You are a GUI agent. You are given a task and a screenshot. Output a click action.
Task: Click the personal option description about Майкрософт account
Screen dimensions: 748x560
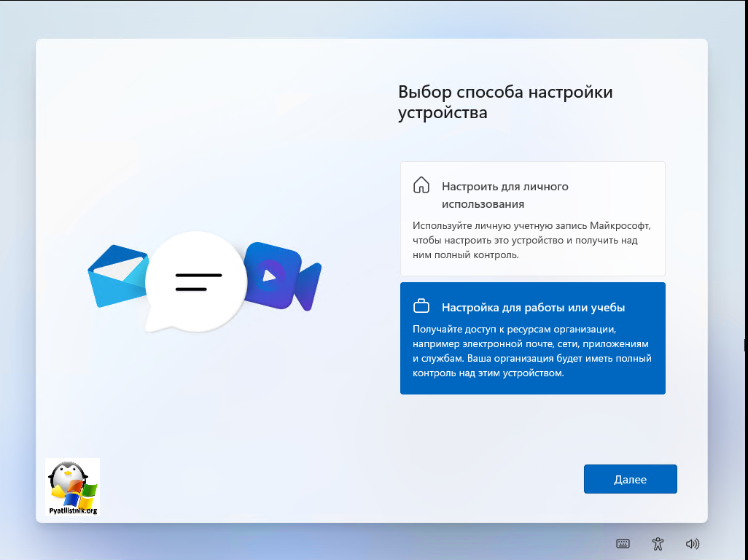coord(530,241)
